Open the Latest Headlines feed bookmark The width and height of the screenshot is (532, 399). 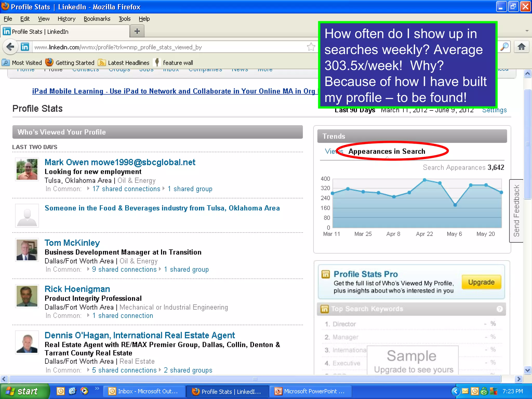[x=124, y=63]
